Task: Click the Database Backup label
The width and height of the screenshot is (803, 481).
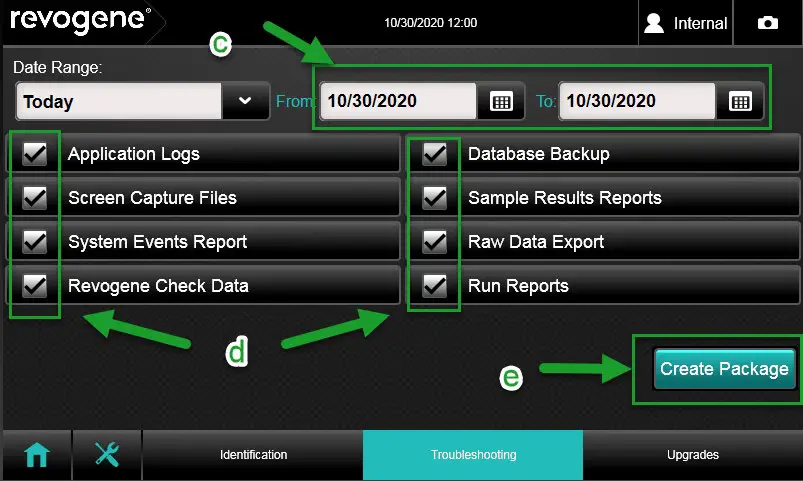Action: [x=539, y=154]
